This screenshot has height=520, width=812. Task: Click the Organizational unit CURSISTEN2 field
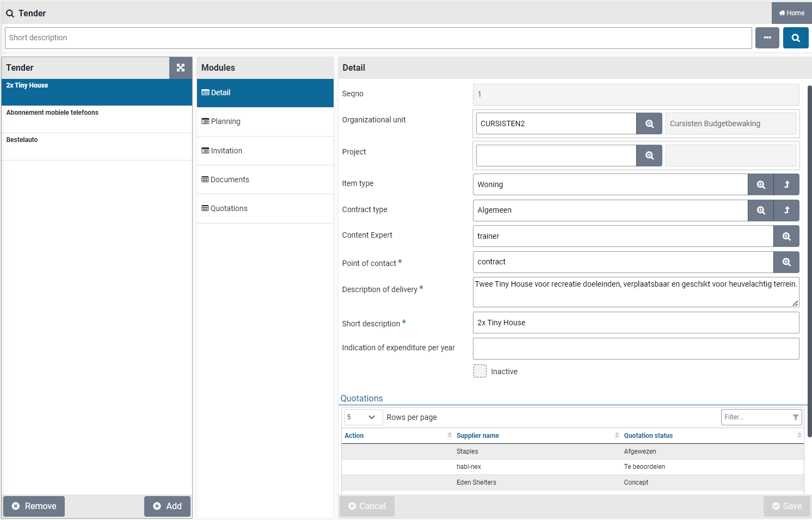(x=556, y=123)
